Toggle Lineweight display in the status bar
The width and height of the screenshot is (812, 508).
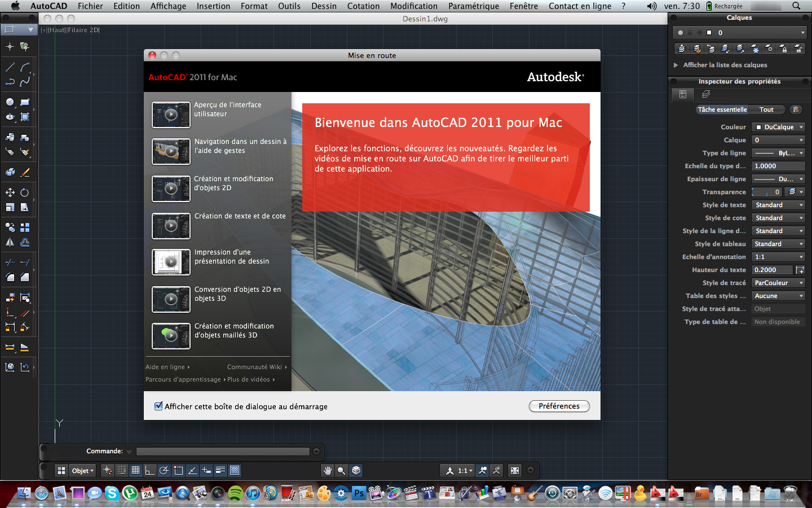pos(220,470)
